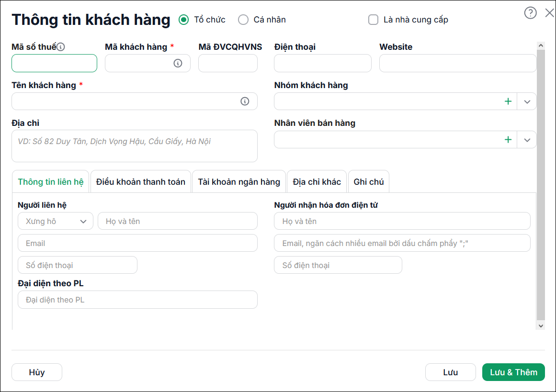Click the scrollbar down arrow
The height and width of the screenshot is (392, 556).
coord(541,326)
